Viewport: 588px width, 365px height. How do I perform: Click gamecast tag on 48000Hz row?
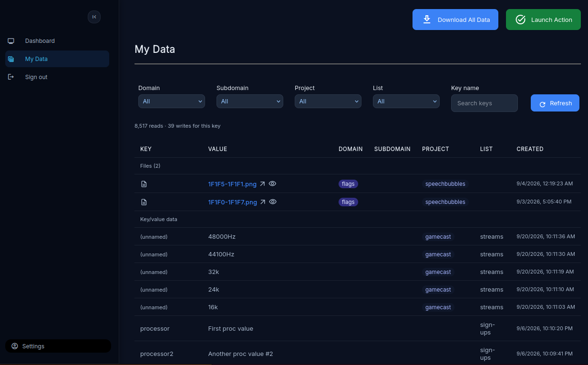438,237
